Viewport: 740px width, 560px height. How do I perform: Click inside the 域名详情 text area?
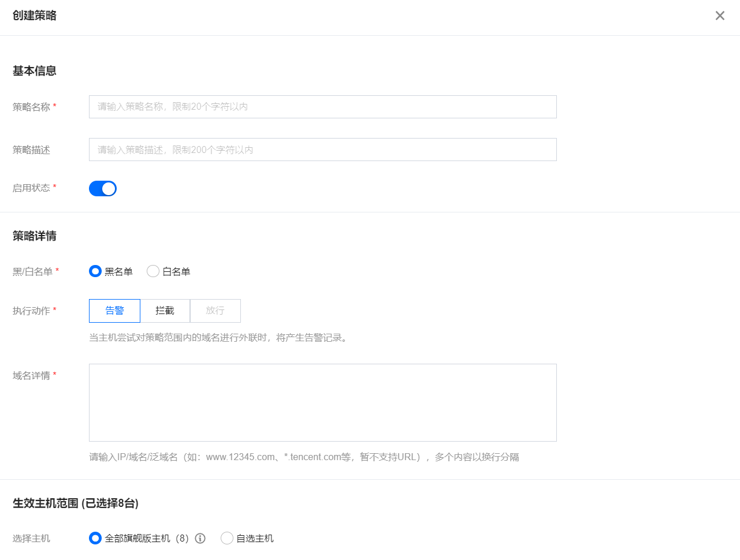pyautogui.click(x=322, y=402)
